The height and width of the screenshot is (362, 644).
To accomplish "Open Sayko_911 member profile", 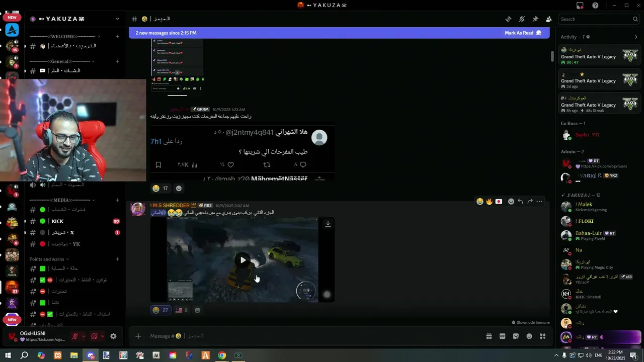I will pos(599,135).
